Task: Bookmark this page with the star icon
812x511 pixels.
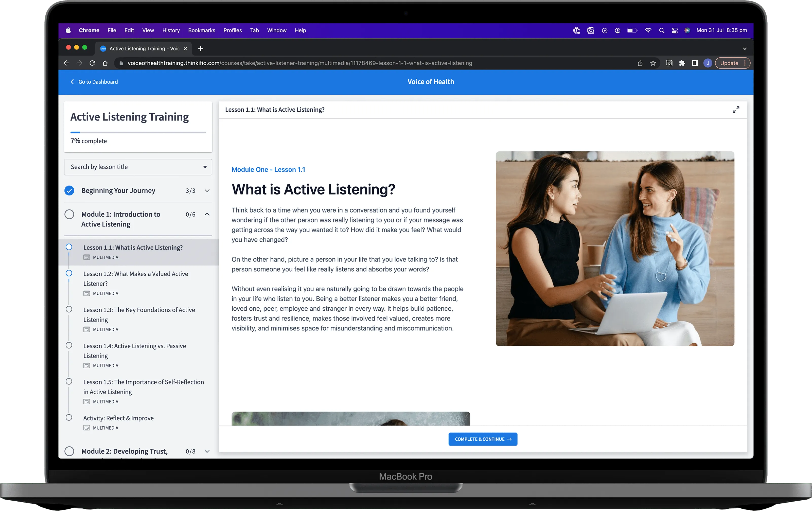Action: click(x=653, y=63)
